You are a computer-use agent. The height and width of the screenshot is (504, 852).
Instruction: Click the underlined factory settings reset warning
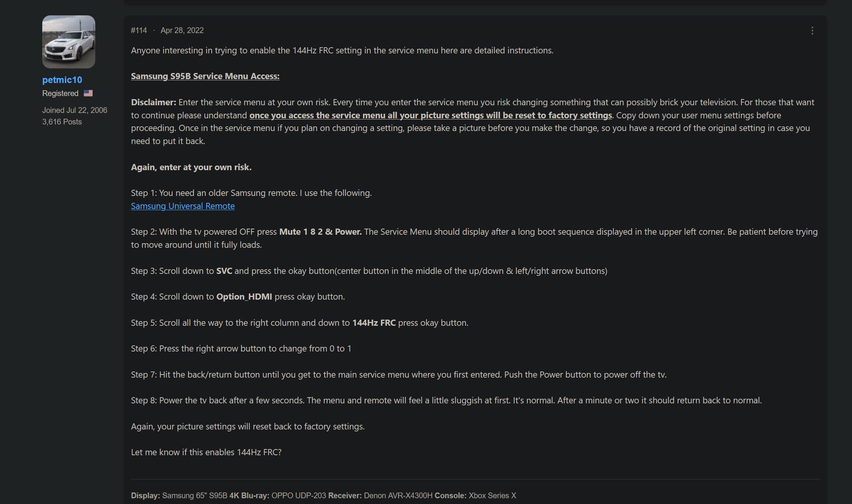431,115
